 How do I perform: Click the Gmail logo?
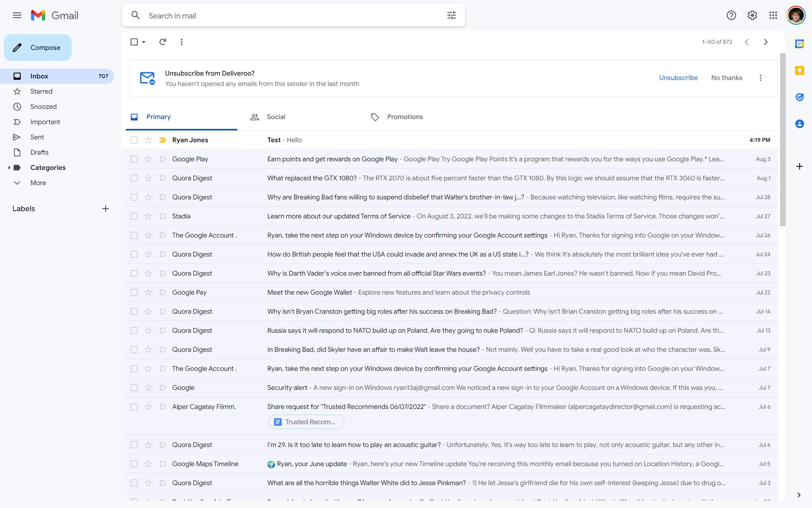pos(55,16)
